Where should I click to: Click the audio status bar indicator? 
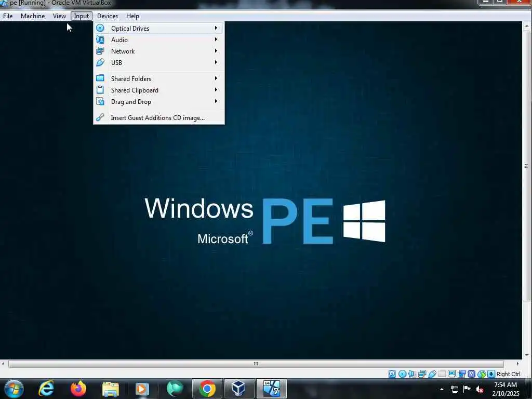pos(412,374)
